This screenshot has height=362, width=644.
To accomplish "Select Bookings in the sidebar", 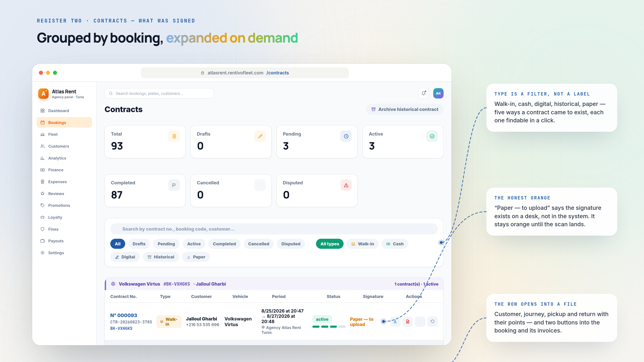I will [x=64, y=122].
